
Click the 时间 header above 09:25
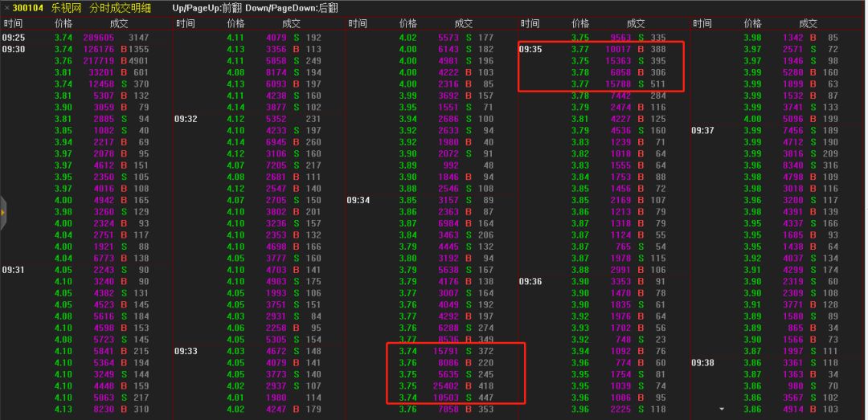tap(12, 24)
